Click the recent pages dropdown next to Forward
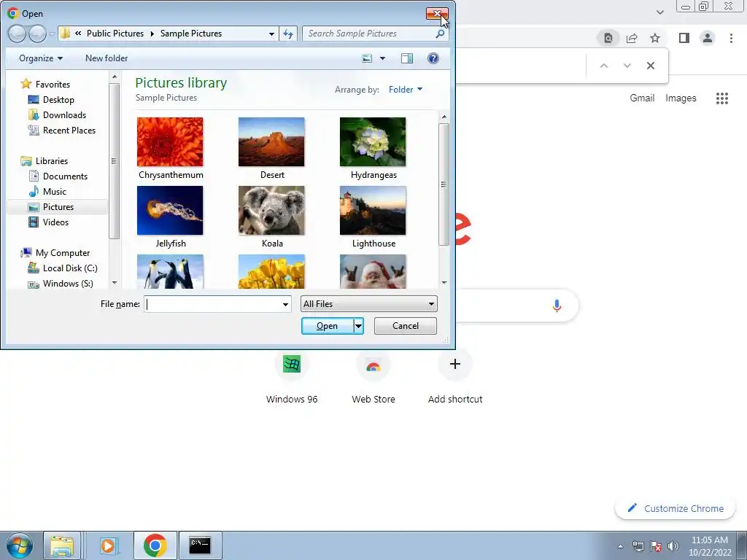This screenshot has height=560, width=747. click(52, 34)
